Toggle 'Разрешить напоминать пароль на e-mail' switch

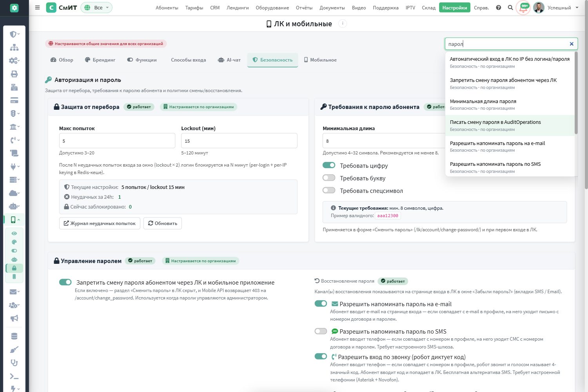[x=321, y=303]
